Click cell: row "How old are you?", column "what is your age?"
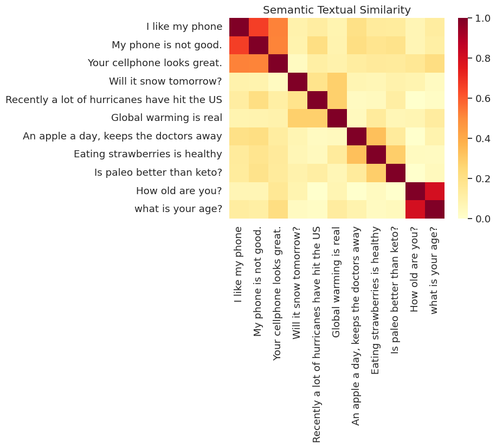This screenshot has height=448, width=496. [434, 191]
